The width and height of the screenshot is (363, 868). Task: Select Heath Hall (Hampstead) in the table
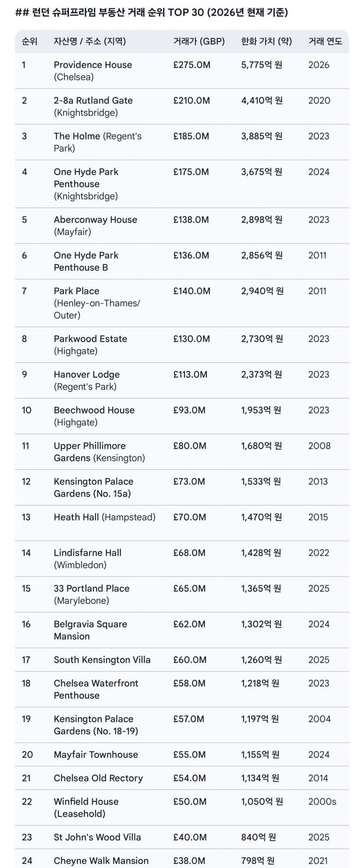[104, 517]
